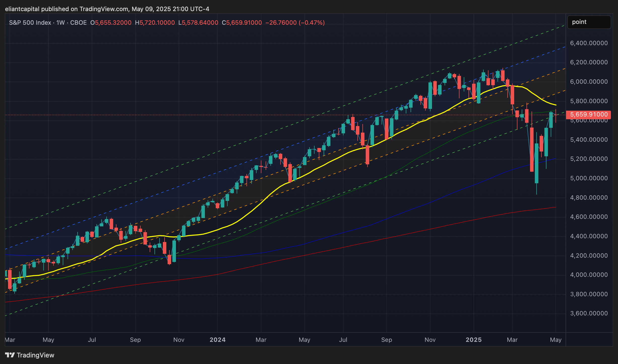Click the open value O5,655.32000
This screenshot has height=364, width=618.
click(111, 23)
